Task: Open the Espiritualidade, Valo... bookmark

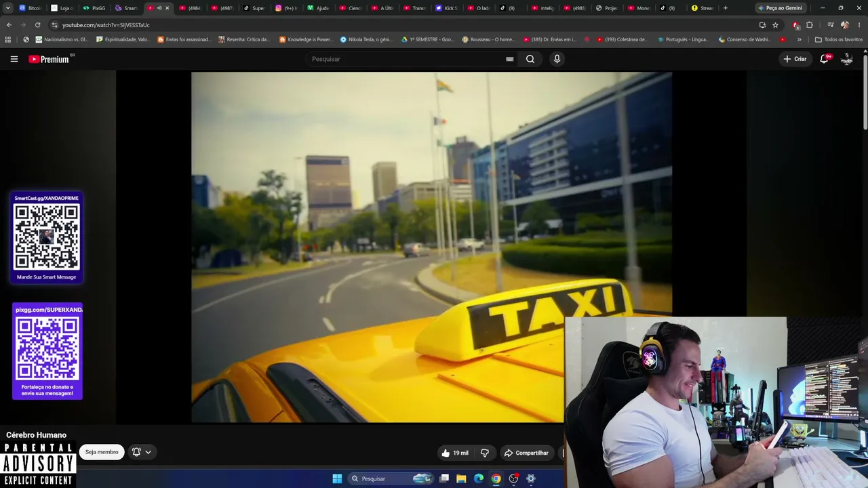Action: coord(123,39)
